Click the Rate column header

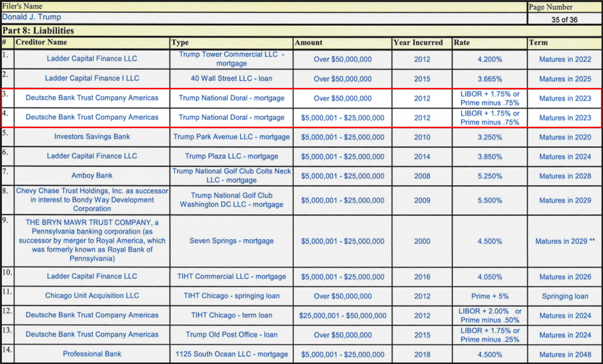[x=462, y=43]
